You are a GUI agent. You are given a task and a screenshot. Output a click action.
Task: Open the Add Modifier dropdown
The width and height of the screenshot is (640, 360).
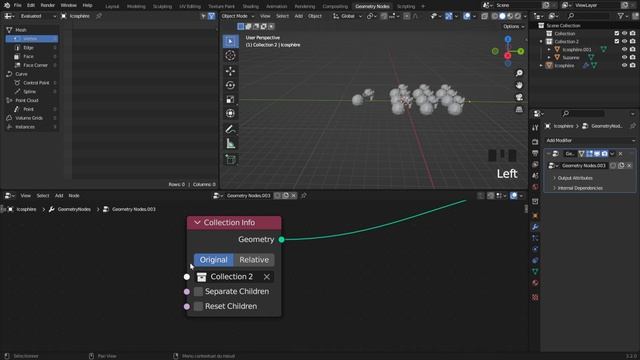(590, 140)
